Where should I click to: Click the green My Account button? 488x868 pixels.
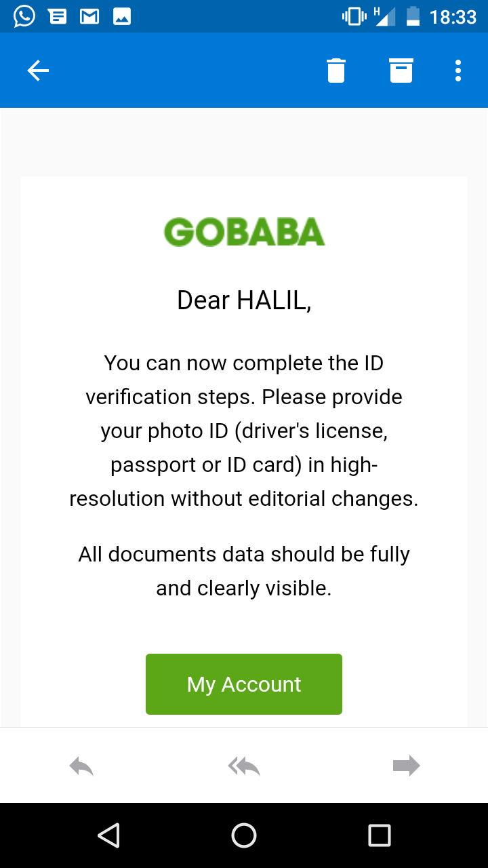coord(244,684)
